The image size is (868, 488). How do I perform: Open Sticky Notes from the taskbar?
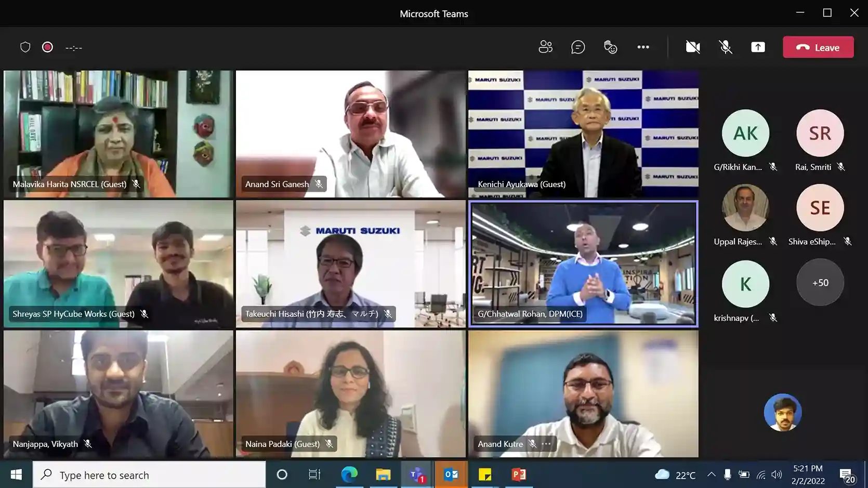484,474
